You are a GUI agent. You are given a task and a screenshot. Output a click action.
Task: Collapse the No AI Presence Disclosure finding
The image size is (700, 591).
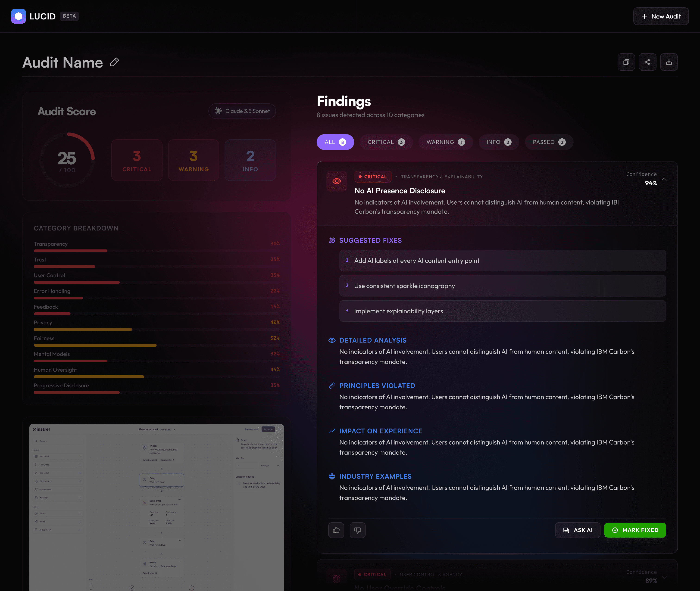[x=664, y=179]
